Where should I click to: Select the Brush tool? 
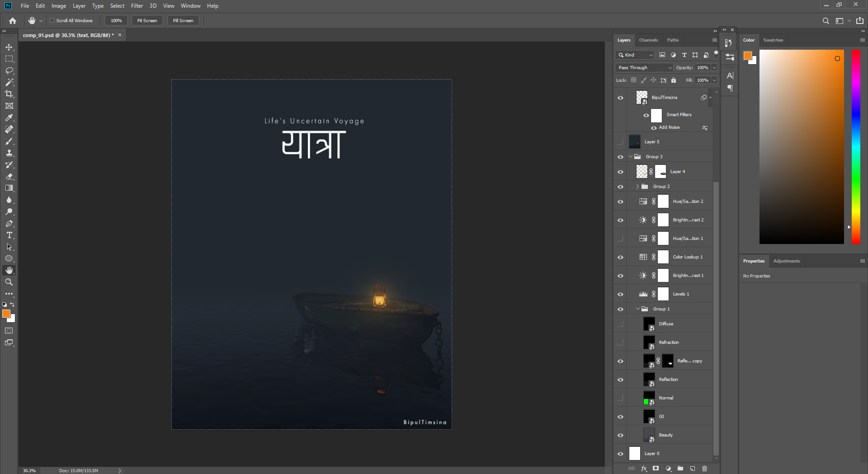9,141
